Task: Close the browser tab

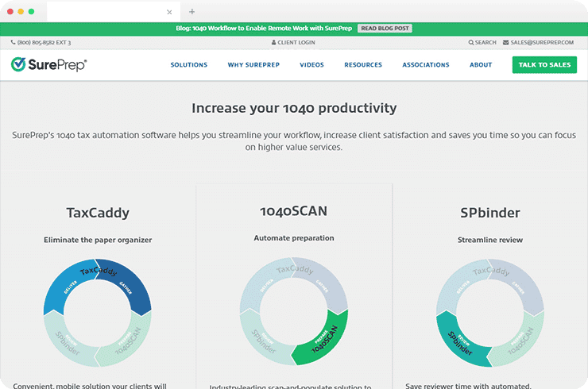Action: click(x=169, y=12)
